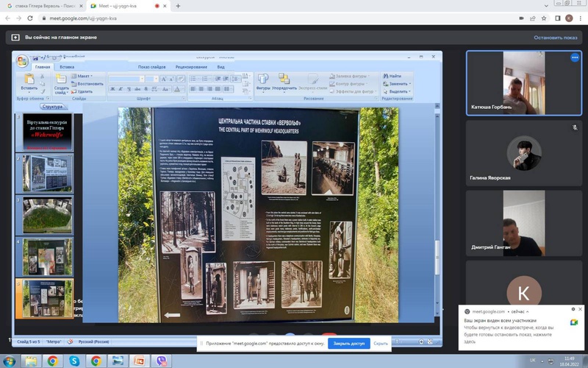Click the fit slide to window icon
This screenshot has height=368, width=588.
[x=430, y=342]
